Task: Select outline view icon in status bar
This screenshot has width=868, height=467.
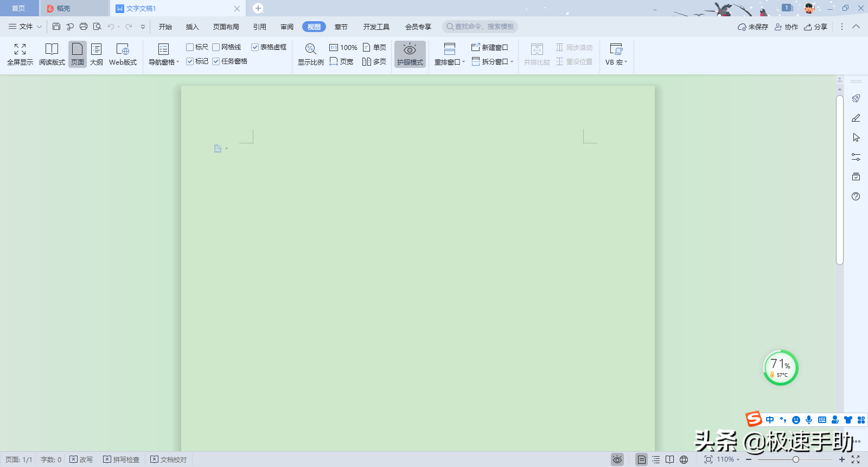Action: click(656, 459)
